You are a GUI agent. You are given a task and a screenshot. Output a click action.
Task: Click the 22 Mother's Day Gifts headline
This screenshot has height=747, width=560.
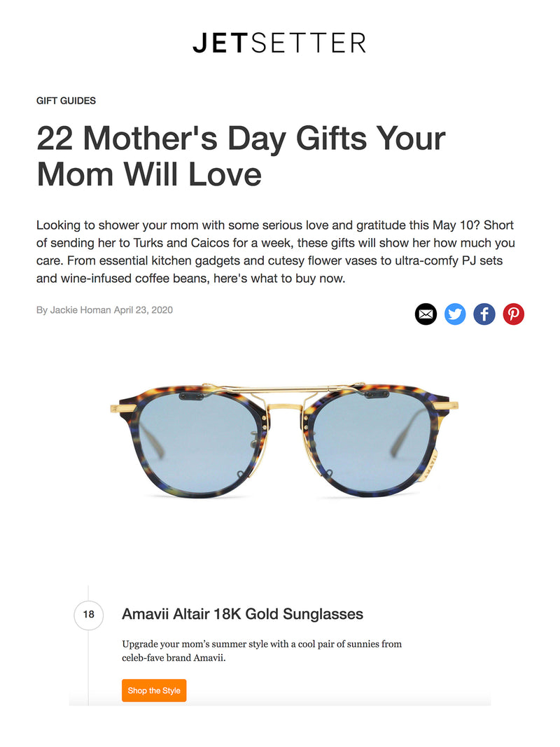pyautogui.click(x=241, y=155)
